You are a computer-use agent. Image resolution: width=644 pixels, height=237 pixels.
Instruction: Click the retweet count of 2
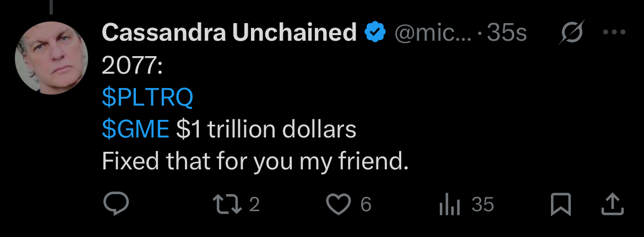click(254, 204)
